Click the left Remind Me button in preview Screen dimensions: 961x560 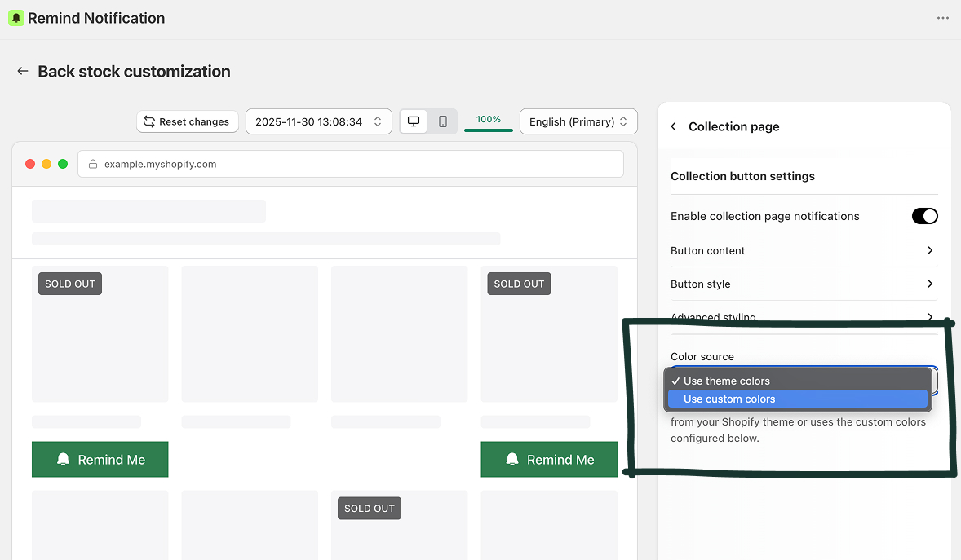[100, 460]
